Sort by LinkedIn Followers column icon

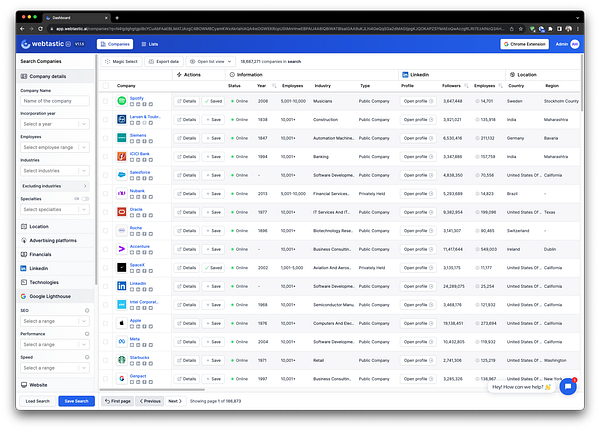[x=466, y=86]
